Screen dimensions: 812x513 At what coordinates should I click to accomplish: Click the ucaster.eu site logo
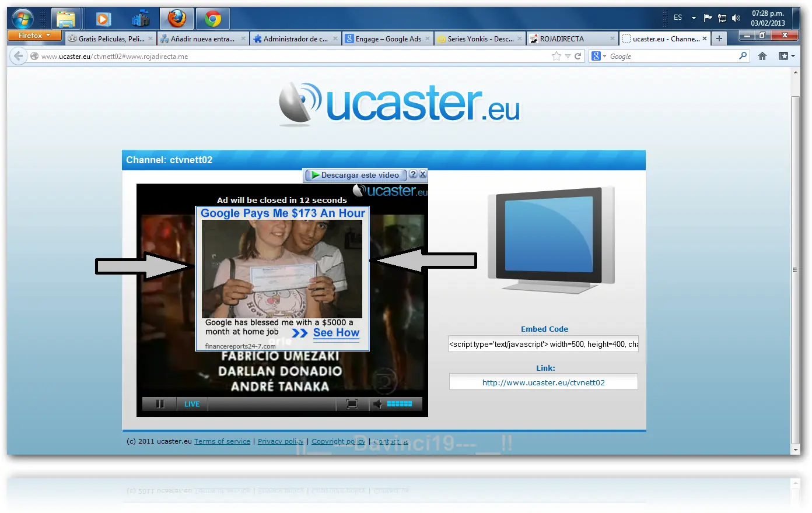[399, 104]
